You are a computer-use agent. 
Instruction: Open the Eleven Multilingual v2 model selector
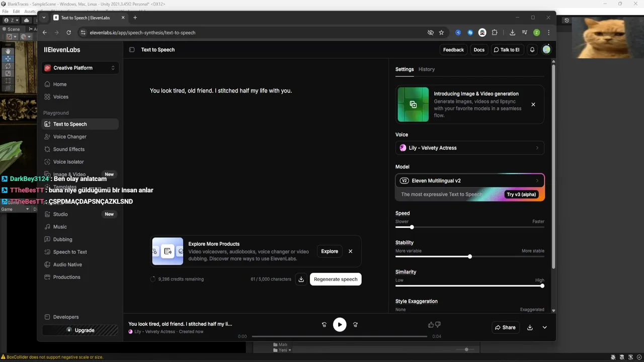pos(470,180)
